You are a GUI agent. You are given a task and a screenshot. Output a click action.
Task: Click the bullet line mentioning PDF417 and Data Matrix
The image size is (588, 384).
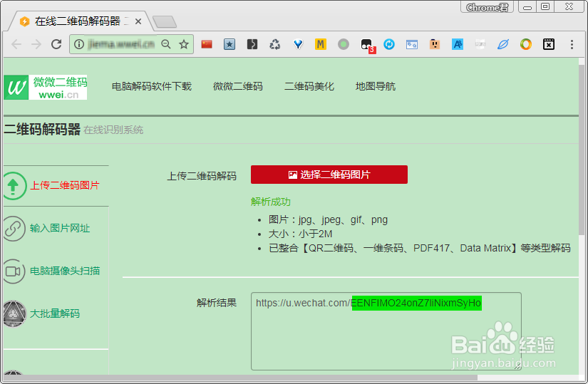(x=420, y=248)
